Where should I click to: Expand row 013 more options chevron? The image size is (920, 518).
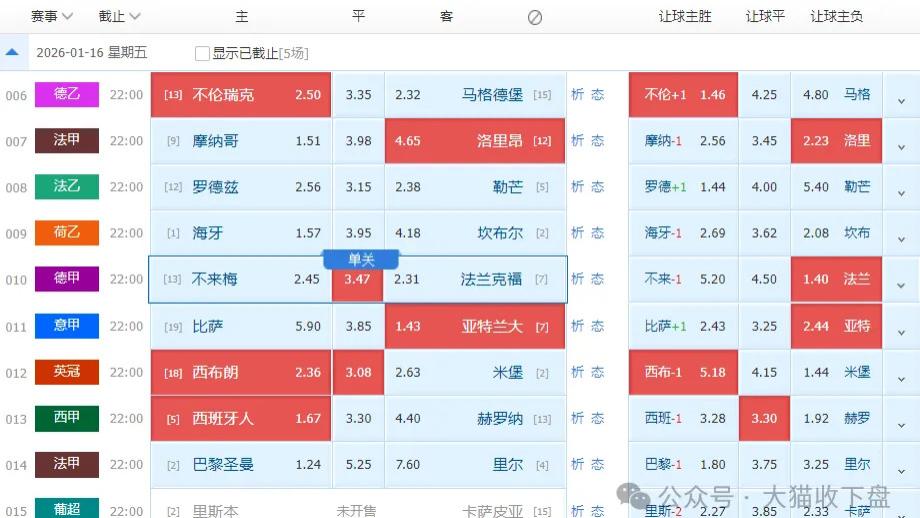(x=901, y=425)
